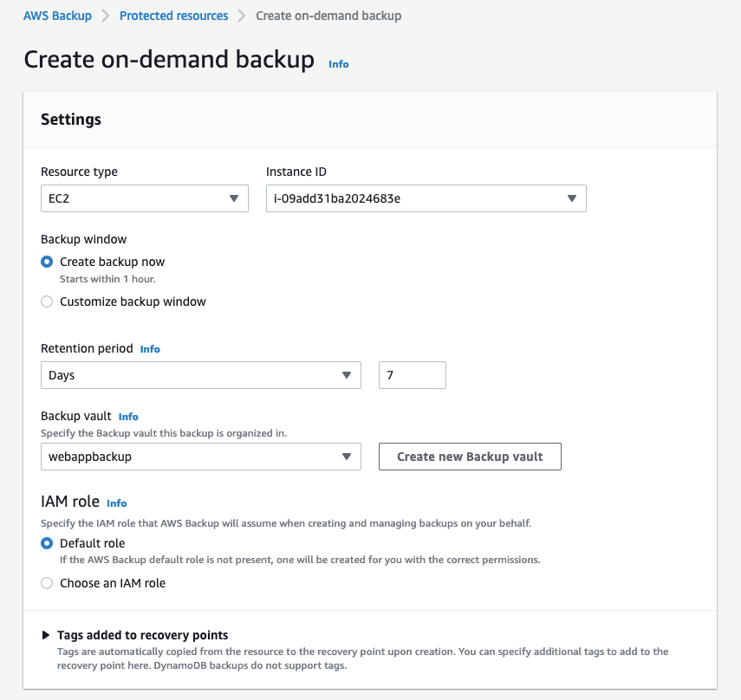Image resolution: width=741 pixels, height=700 pixels.
Task: Click the Instance ID dropdown arrow icon
Action: (x=572, y=198)
